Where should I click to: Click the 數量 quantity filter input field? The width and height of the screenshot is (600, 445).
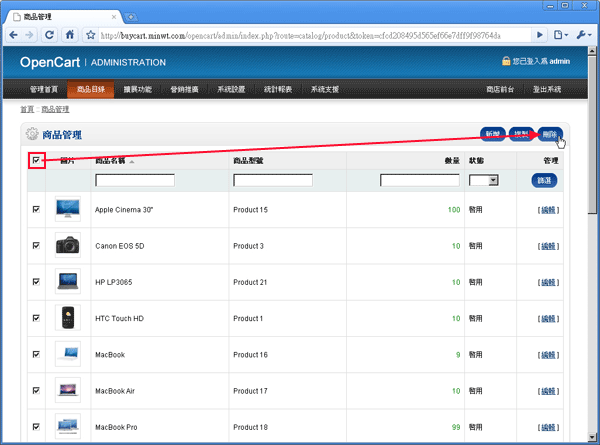420,180
